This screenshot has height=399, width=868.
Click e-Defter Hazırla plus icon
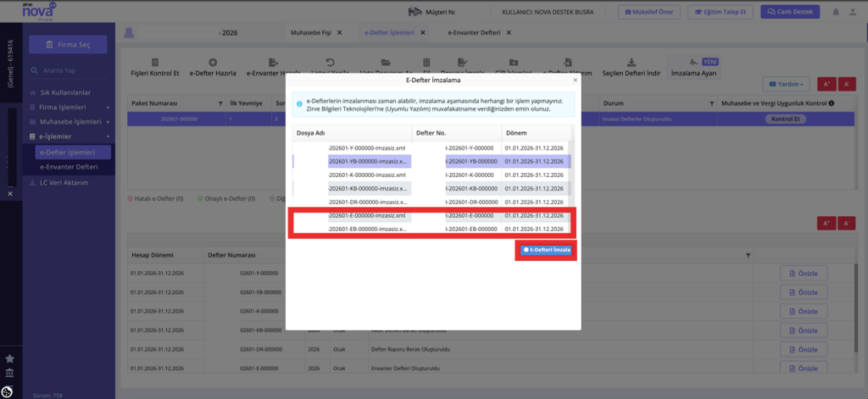[213, 63]
